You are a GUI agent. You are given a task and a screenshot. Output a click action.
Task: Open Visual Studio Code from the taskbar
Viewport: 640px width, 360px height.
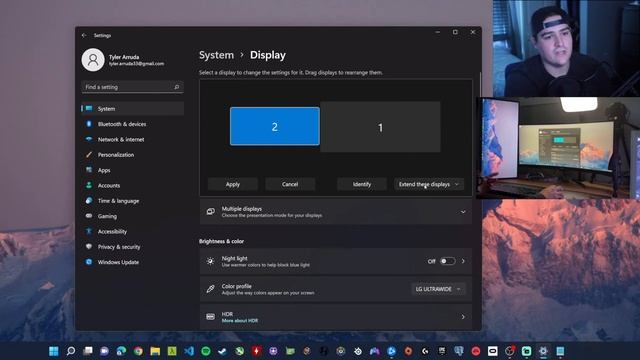coord(189,351)
